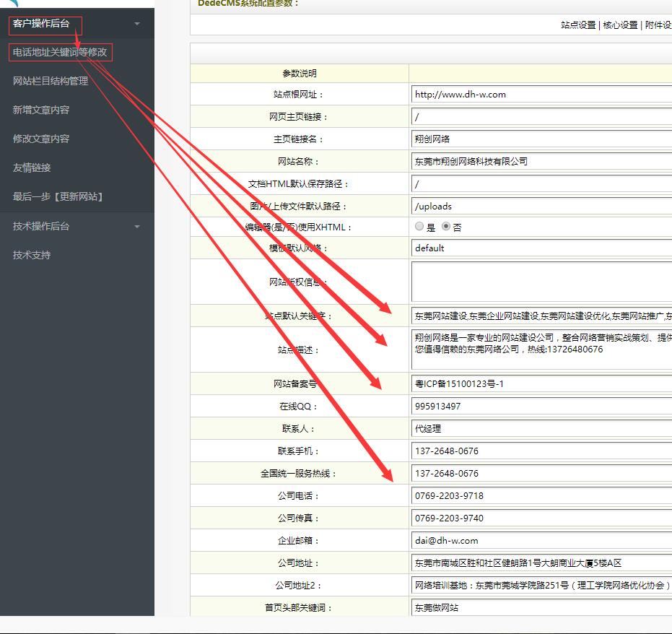
Task: Open 网站栏目结构管理 menu item
Action: pos(51,81)
